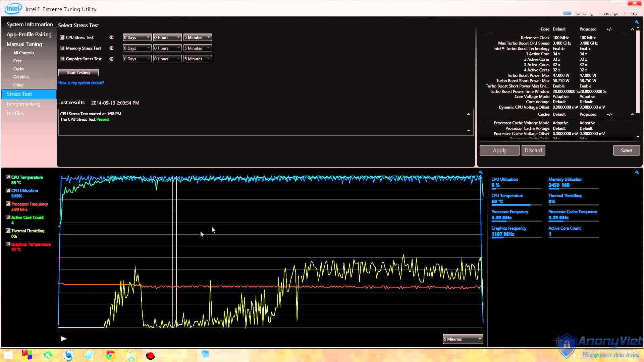Image resolution: width=644 pixels, height=362 pixels.
Task: Click wrench icon atop tuning settings panel
Action: [637, 22]
